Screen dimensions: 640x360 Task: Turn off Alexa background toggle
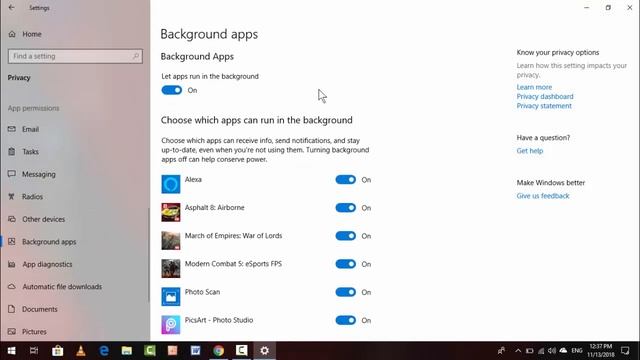tap(346, 180)
